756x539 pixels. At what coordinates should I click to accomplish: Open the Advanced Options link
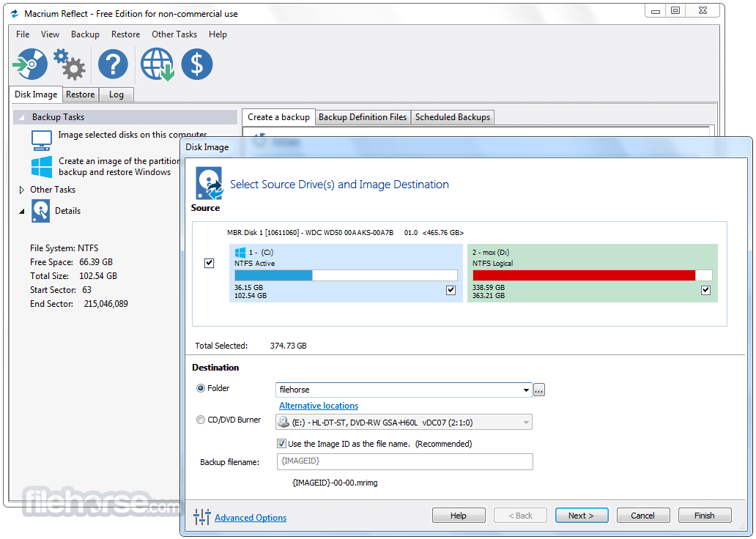point(251,517)
